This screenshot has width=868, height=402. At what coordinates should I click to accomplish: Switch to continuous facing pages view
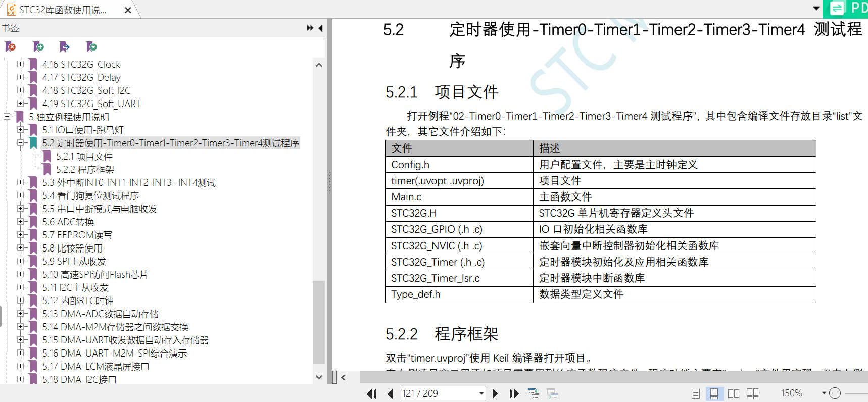[x=753, y=394]
